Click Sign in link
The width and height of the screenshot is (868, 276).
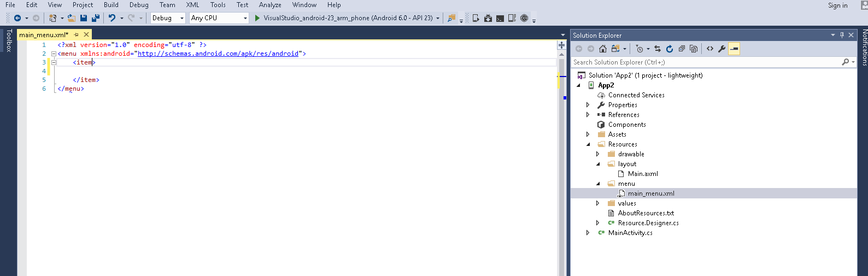click(x=837, y=5)
